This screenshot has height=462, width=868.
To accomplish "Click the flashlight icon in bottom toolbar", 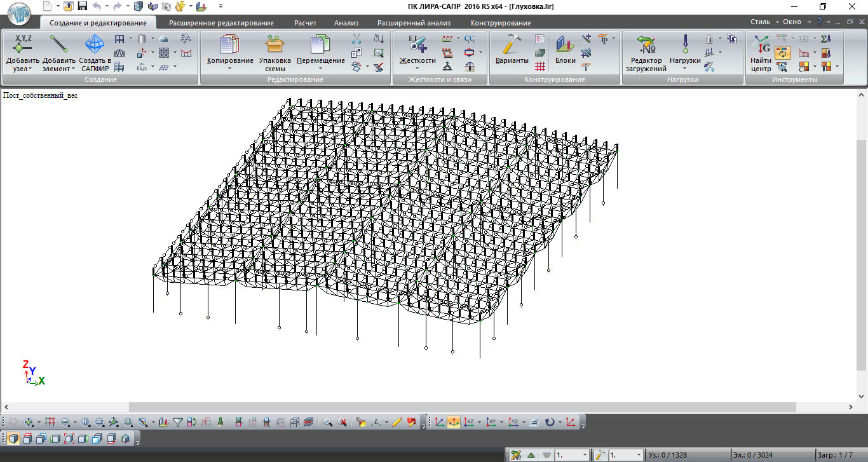I will [x=360, y=422].
